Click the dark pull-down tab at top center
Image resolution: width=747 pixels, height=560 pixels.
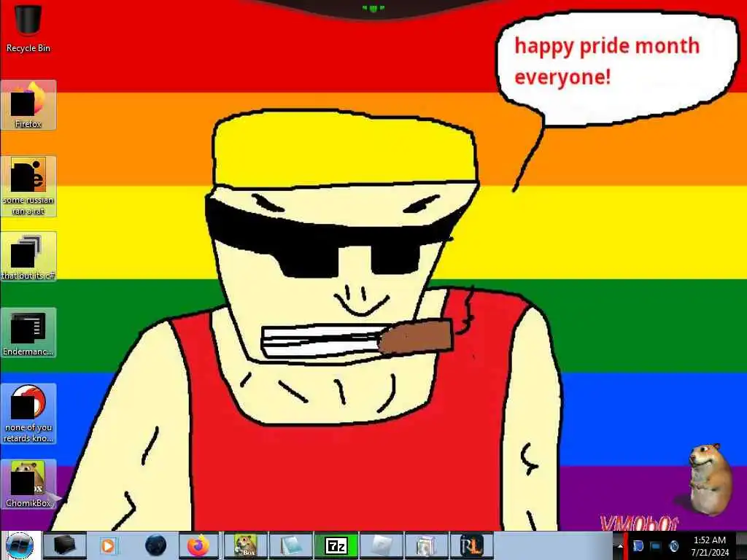point(373,9)
